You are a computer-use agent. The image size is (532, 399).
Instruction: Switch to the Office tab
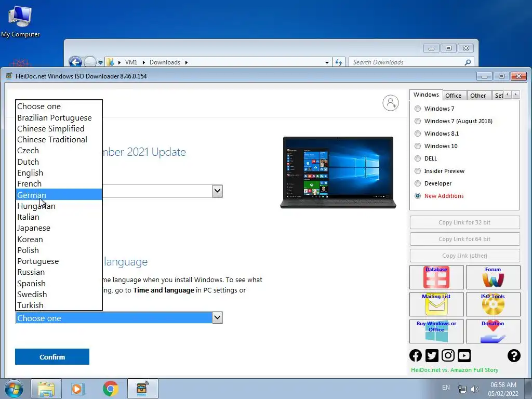453,96
